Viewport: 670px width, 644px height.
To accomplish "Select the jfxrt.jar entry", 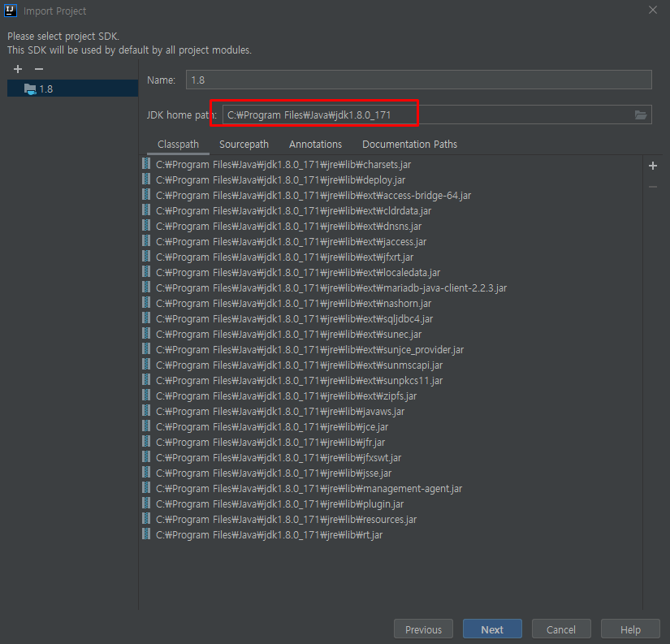I will click(391, 257).
